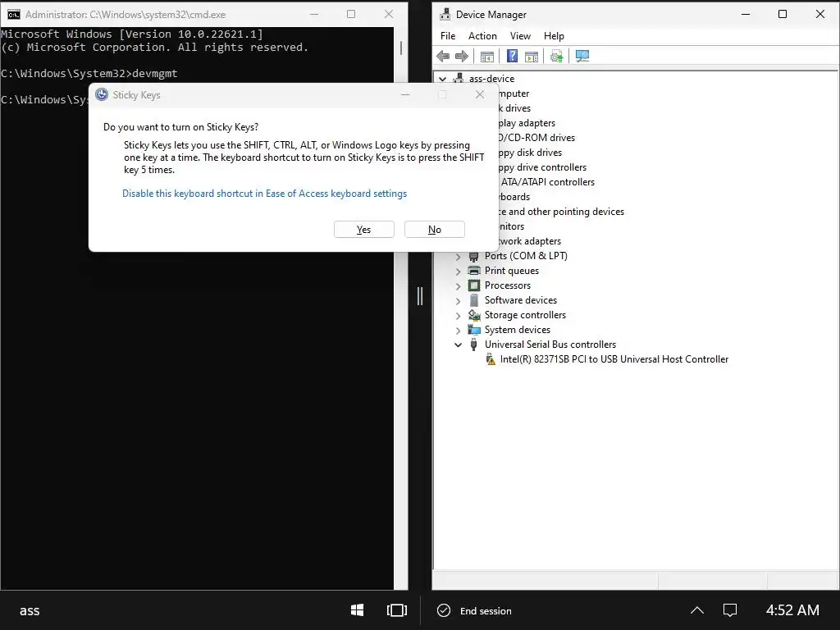
Task: Select the 'play adapters' tree row
Action: (527, 123)
